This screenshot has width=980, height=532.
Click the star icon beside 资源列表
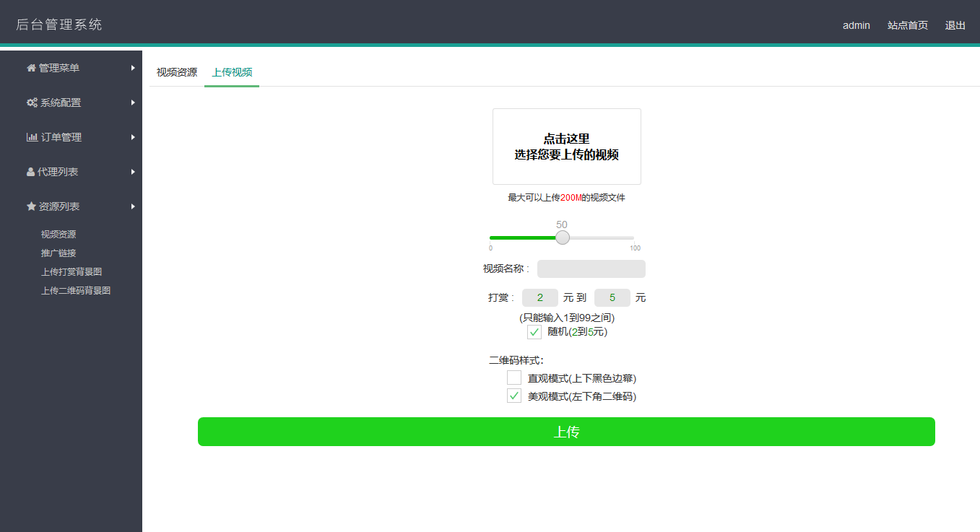pos(31,206)
